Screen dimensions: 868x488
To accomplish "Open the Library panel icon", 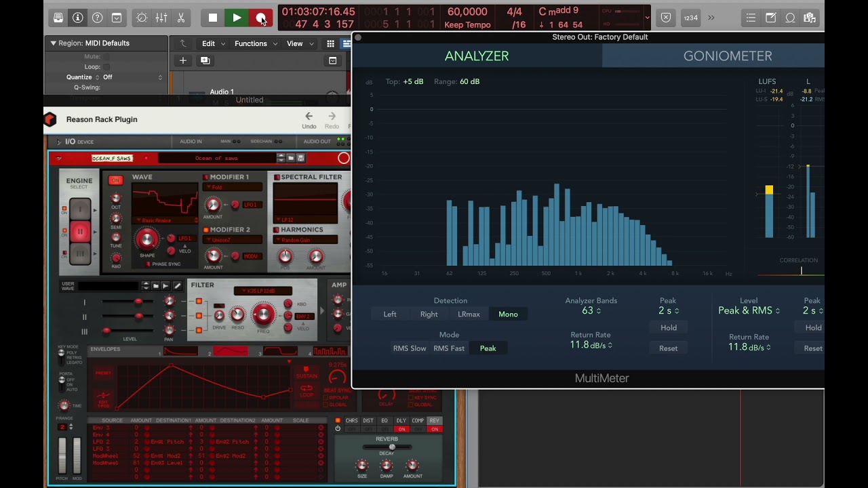I will tap(58, 18).
